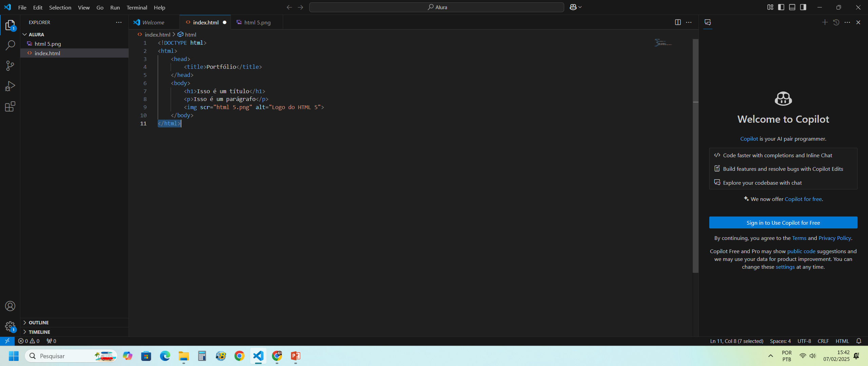868x366 pixels.
Task: Click errors and warnings counter in status bar
Action: point(29,341)
